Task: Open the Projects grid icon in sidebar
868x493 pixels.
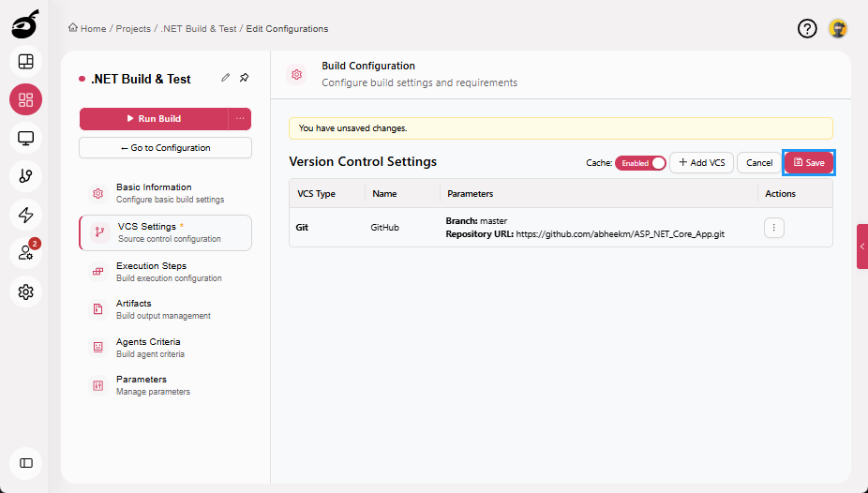Action: click(x=25, y=99)
